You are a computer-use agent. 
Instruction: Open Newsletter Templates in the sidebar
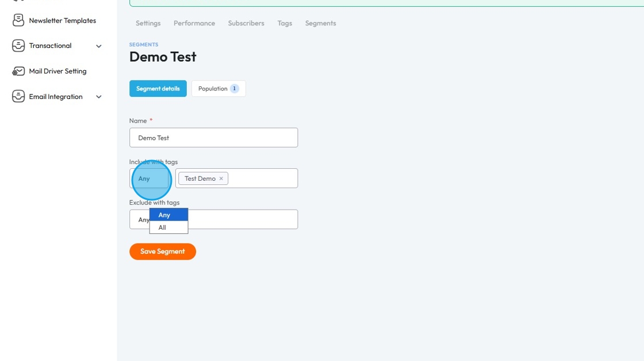coord(63,21)
